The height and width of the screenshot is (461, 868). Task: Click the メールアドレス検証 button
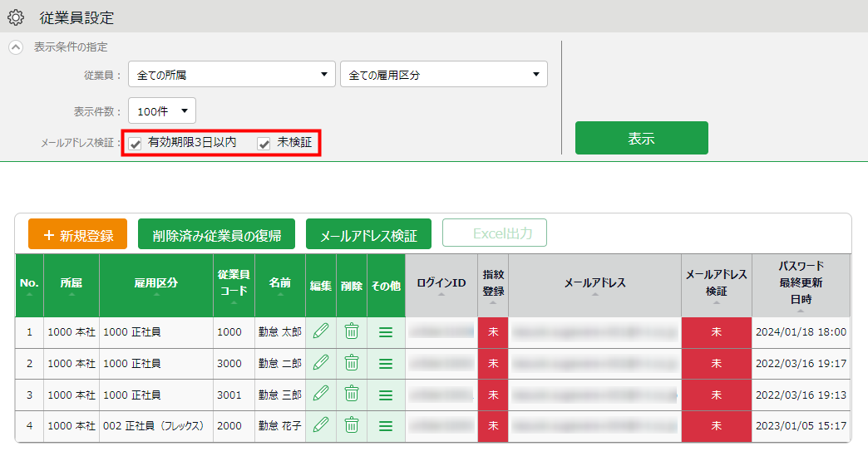tap(368, 234)
